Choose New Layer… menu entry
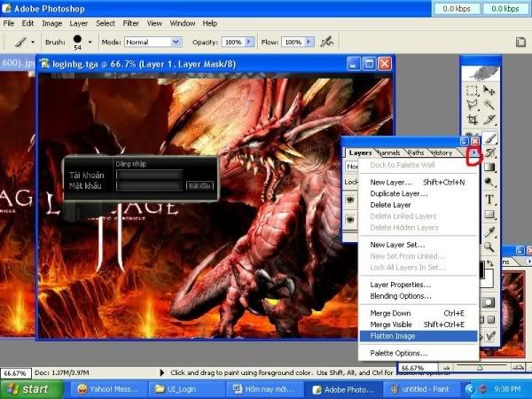The width and height of the screenshot is (532, 399). pos(419,182)
